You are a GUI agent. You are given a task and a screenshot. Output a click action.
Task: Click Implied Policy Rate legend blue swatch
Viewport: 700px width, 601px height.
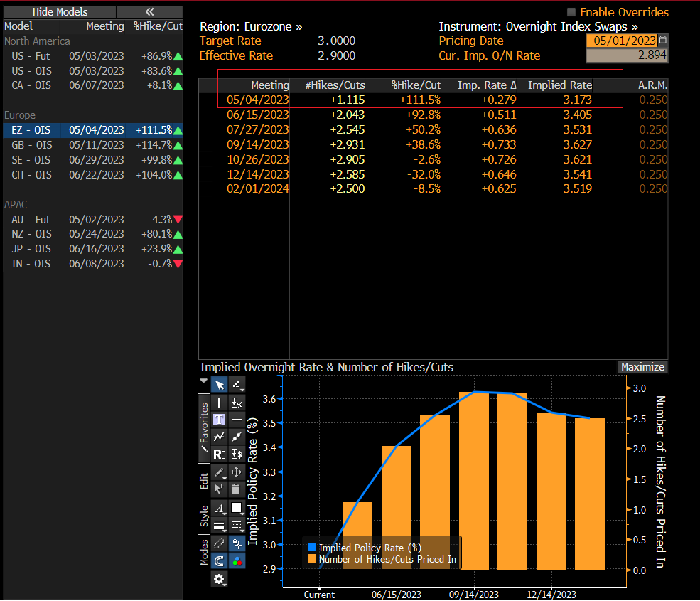tap(312, 548)
